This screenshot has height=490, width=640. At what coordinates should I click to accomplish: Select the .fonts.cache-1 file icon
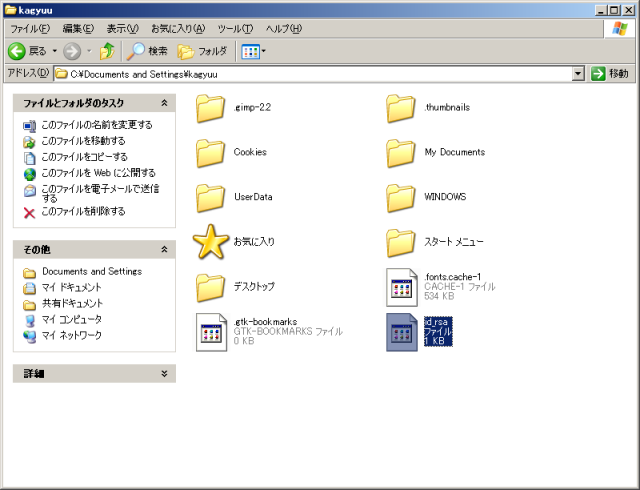pyautogui.click(x=402, y=287)
